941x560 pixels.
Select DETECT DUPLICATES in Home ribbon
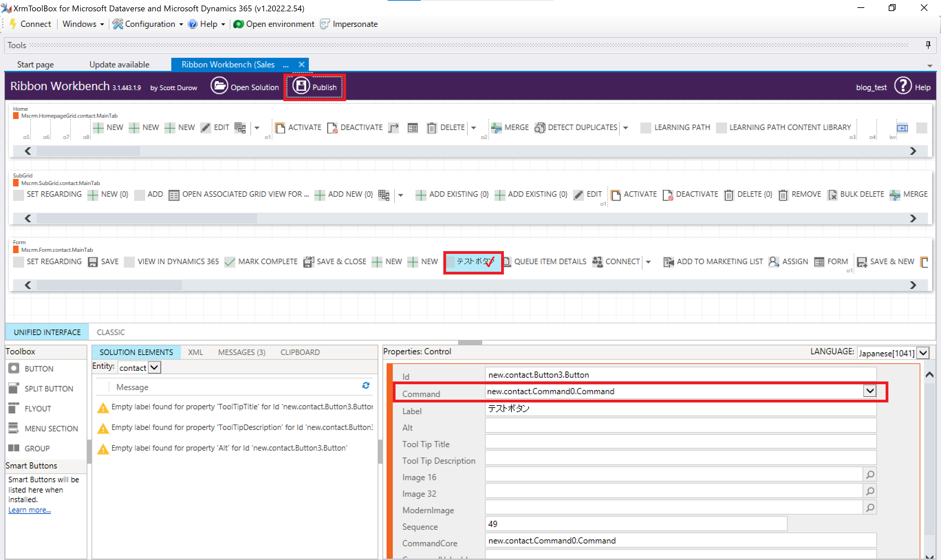pos(576,128)
